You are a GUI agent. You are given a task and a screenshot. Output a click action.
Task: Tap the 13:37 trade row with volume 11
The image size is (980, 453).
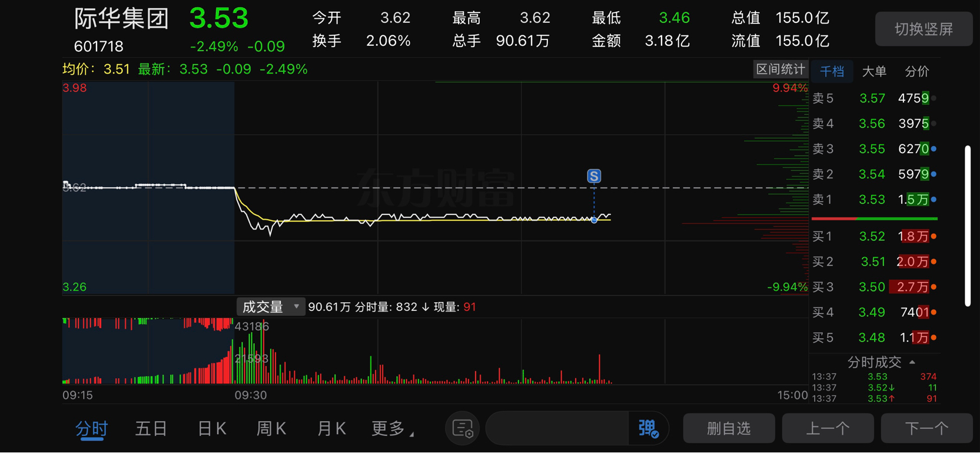(x=874, y=388)
